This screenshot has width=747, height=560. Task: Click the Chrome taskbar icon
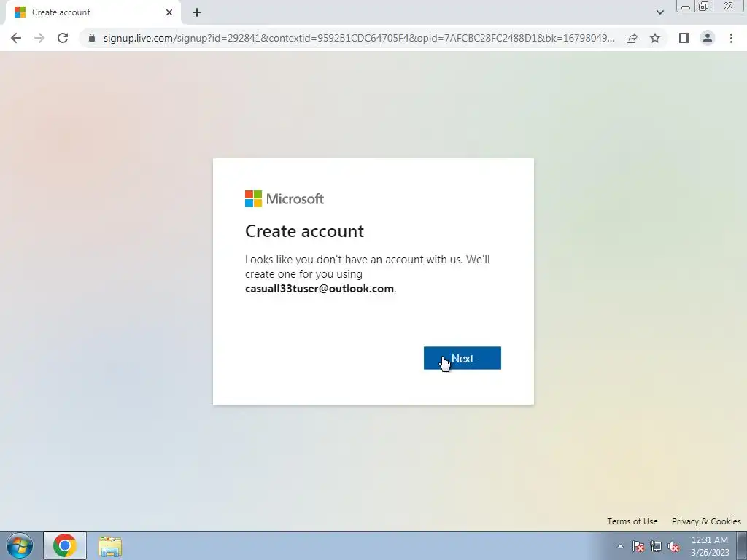(x=65, y=545)
